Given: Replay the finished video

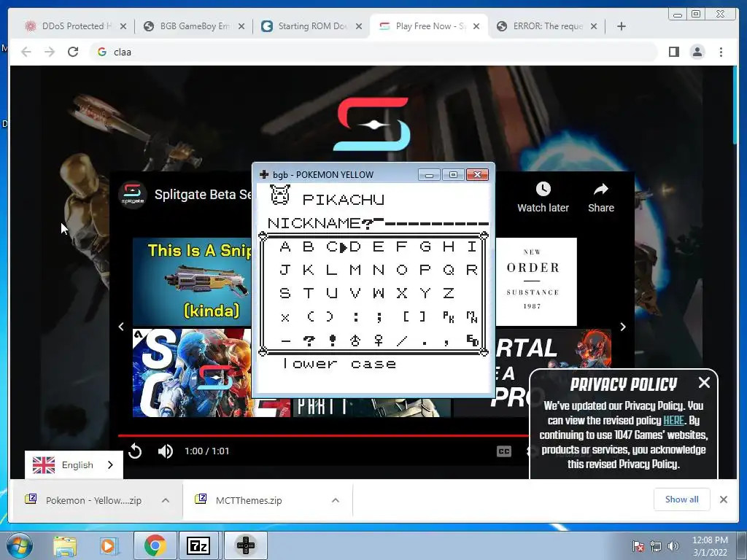Looking at the screenshot, I should (135, 451).
